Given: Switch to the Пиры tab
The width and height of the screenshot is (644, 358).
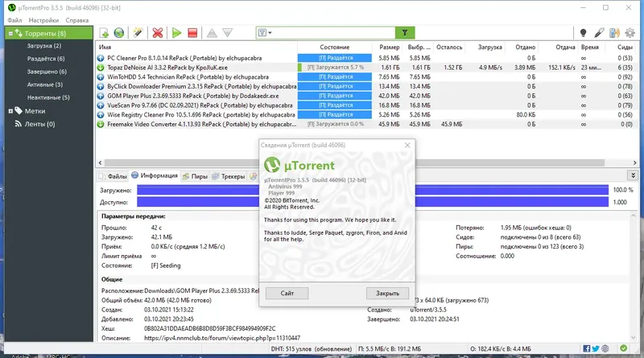Looking at the screenshot, I should (195, 176).
